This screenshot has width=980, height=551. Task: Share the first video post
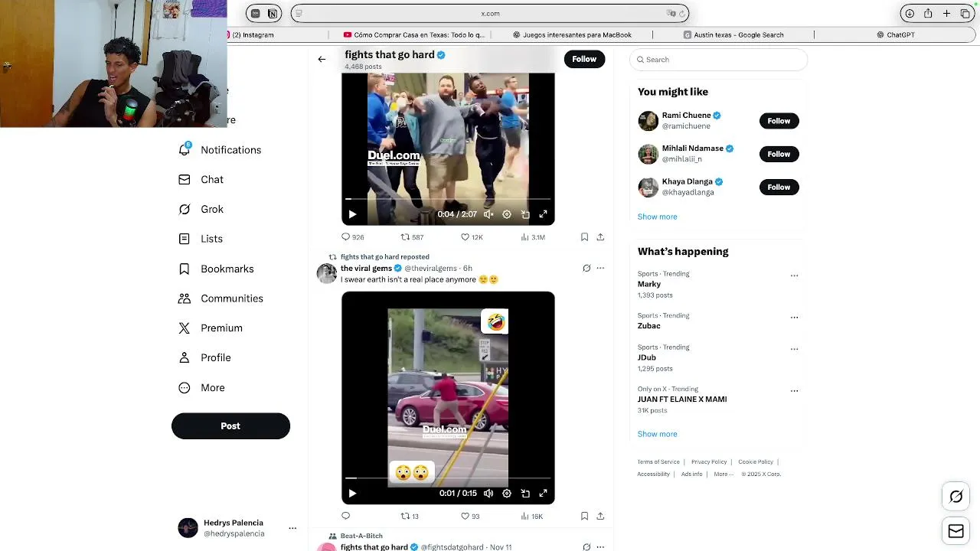point(600,237)
